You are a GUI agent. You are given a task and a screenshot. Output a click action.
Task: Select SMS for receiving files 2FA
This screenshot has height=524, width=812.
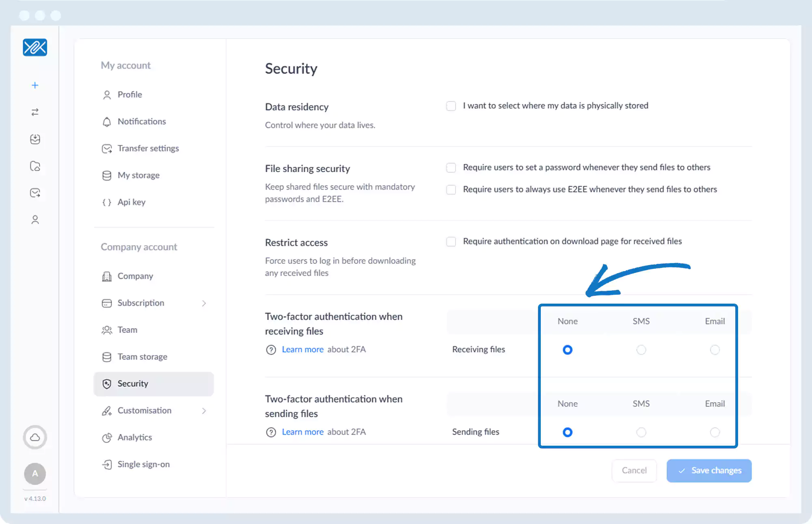pos(641,349)
